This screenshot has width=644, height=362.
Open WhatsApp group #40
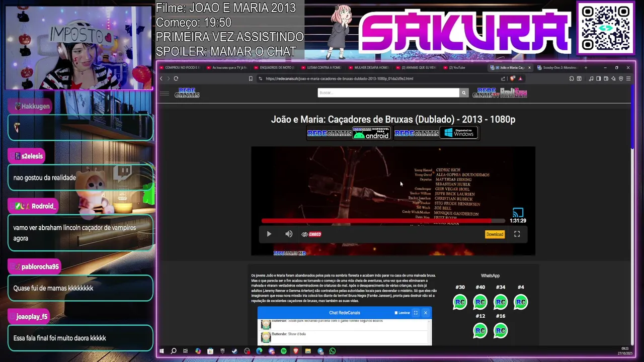[480, 302]
